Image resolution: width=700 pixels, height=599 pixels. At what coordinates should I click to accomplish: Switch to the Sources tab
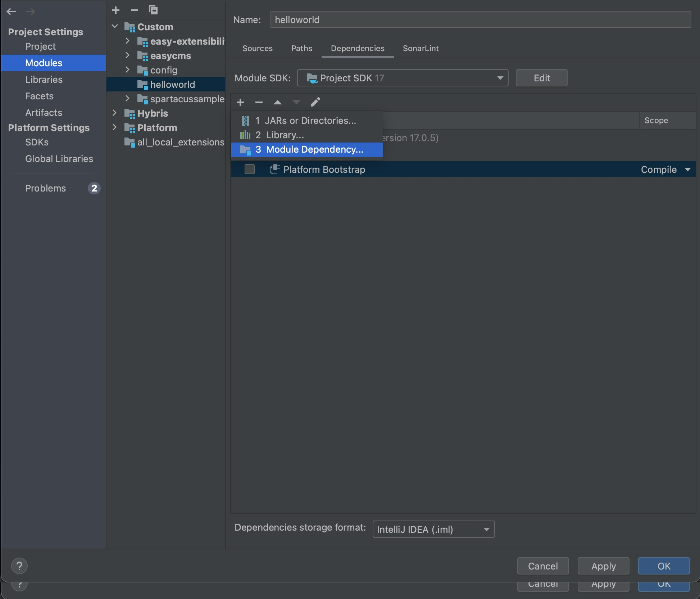click(x=257, y=48)
